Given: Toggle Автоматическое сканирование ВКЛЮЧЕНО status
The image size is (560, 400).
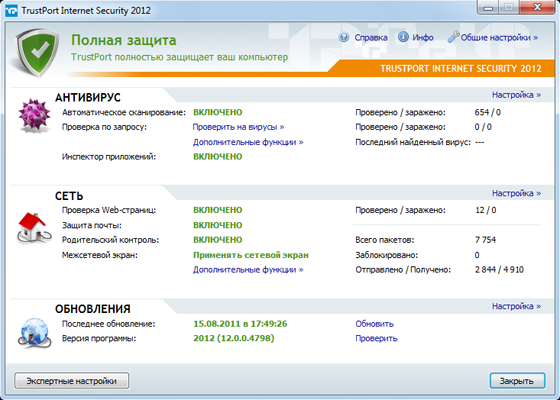Looking at the screenshot, I should [218, 112].
